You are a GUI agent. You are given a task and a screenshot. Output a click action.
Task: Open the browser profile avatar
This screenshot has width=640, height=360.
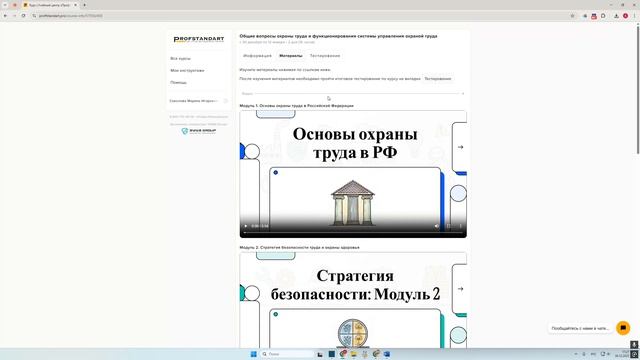625,16
